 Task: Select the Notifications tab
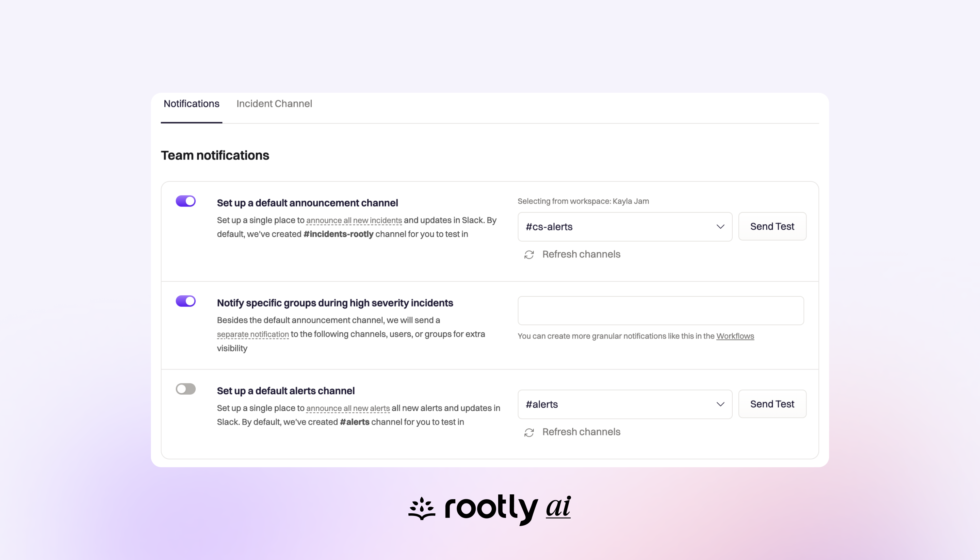tap(191, 104)
